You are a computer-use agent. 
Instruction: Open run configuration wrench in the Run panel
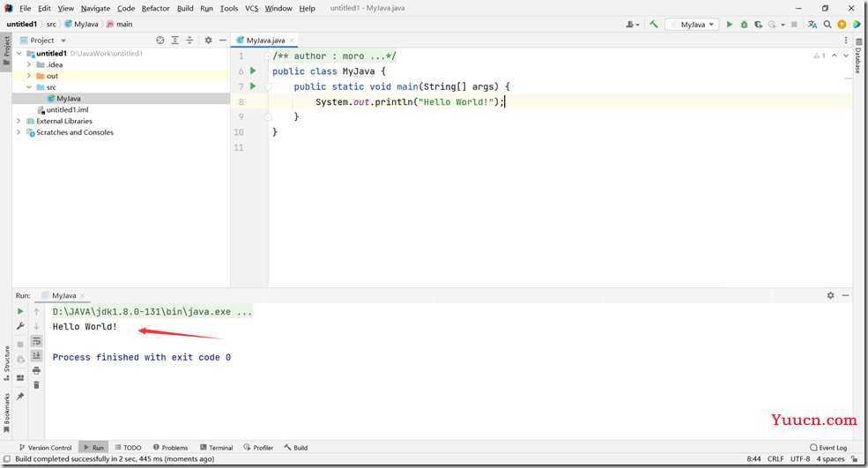[x=20, y=326]
